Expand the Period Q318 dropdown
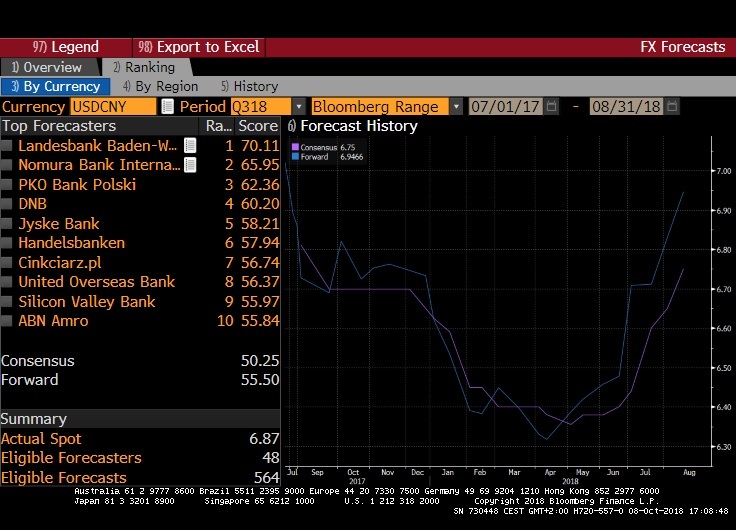The width and height of the screenshot is (736, 530). point(298,106)
